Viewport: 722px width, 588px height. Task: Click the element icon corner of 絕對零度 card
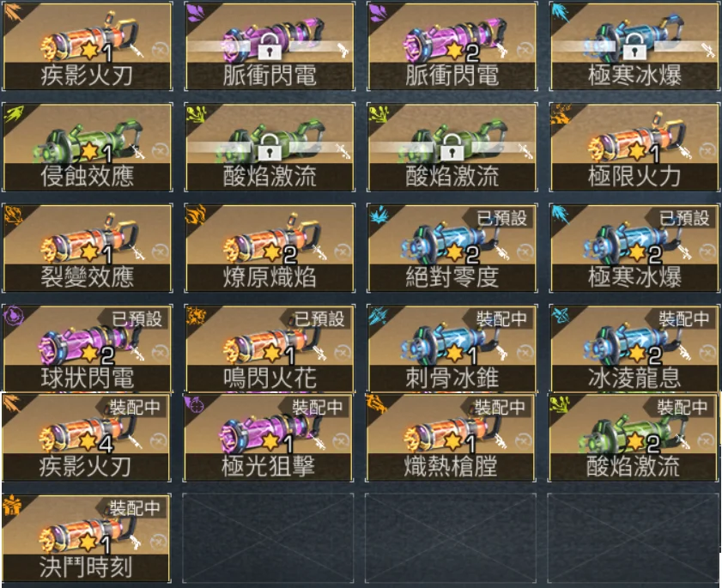[379, 215]
